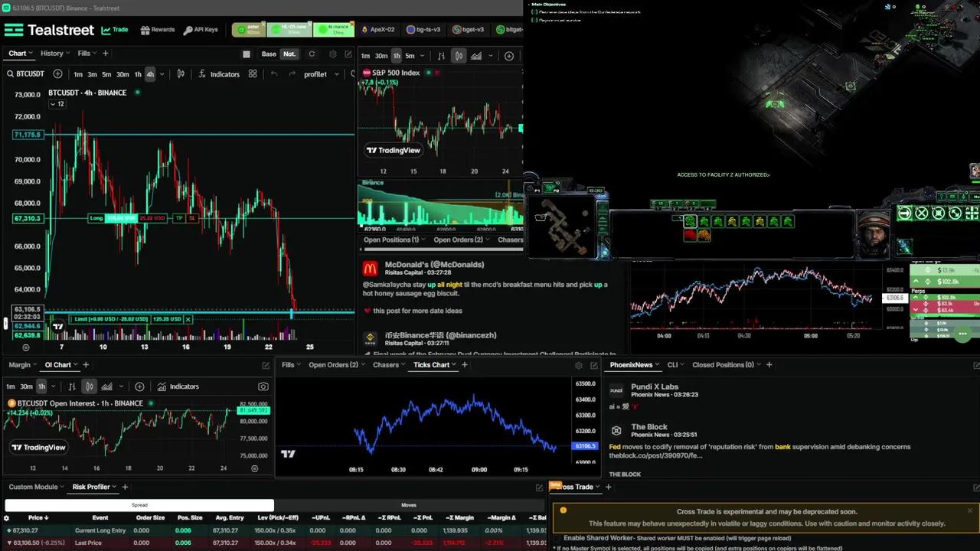Viewport: 980px width, 551px height.
Task: Select candles style in S&P 500 toolbar
Action: tap(458, 56)
